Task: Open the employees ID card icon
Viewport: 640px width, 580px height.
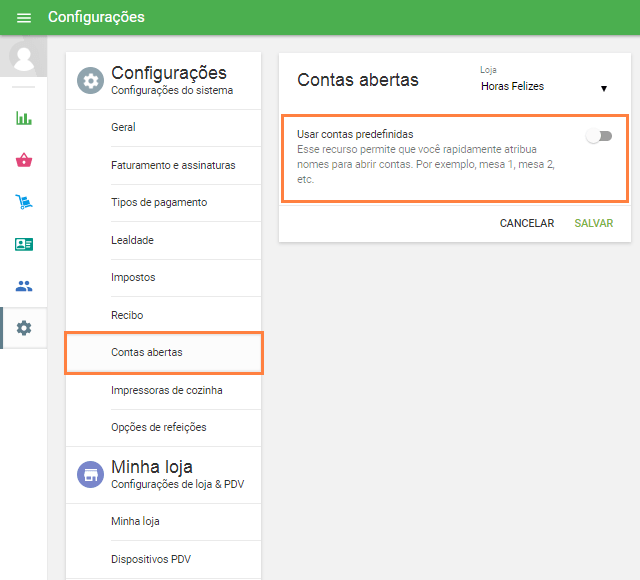Action: click(24, 244)
